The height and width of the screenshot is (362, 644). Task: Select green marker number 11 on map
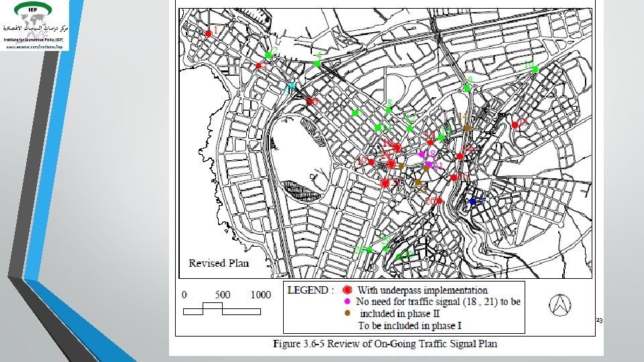[x=378, y=127]
